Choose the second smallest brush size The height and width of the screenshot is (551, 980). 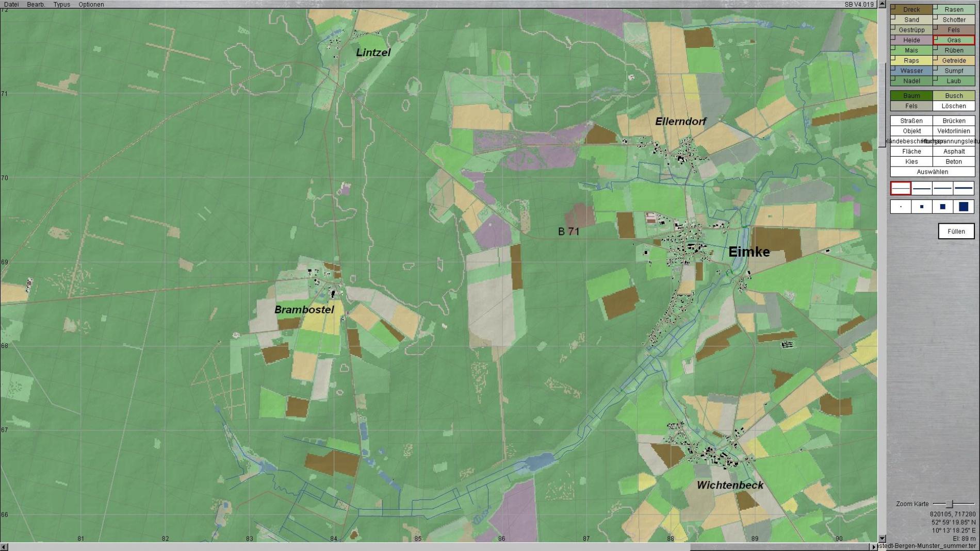pyautogui.click(x=922, y=207)
